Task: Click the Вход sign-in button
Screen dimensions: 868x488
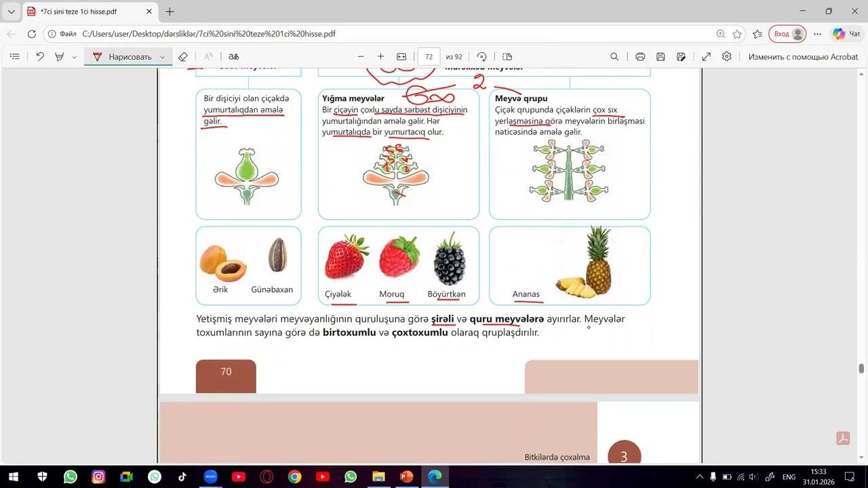Action: (x=787, y=34)
